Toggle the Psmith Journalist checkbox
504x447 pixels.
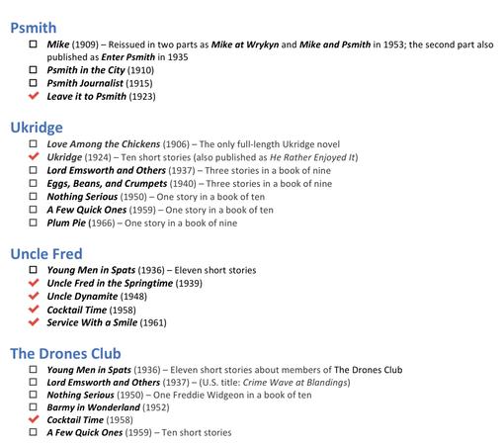33,83
